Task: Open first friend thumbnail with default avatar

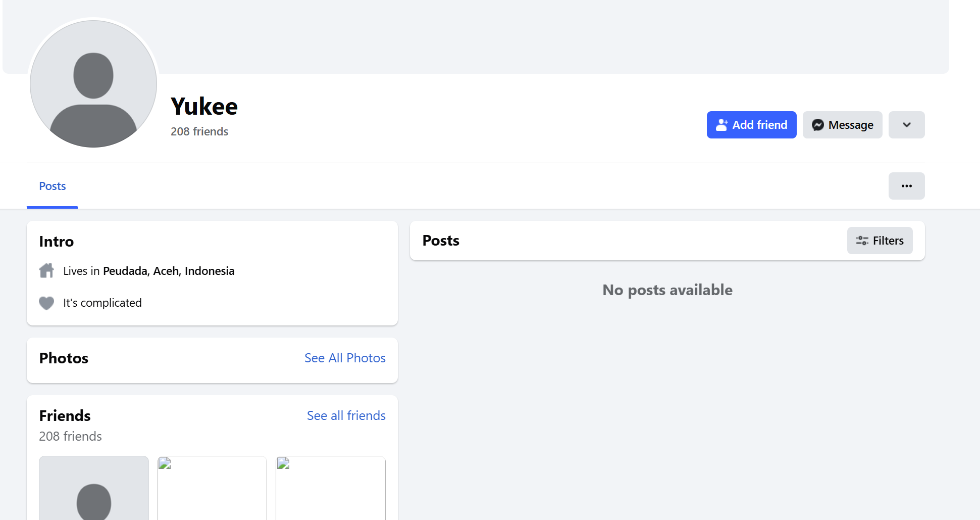Action: [94, 488]
